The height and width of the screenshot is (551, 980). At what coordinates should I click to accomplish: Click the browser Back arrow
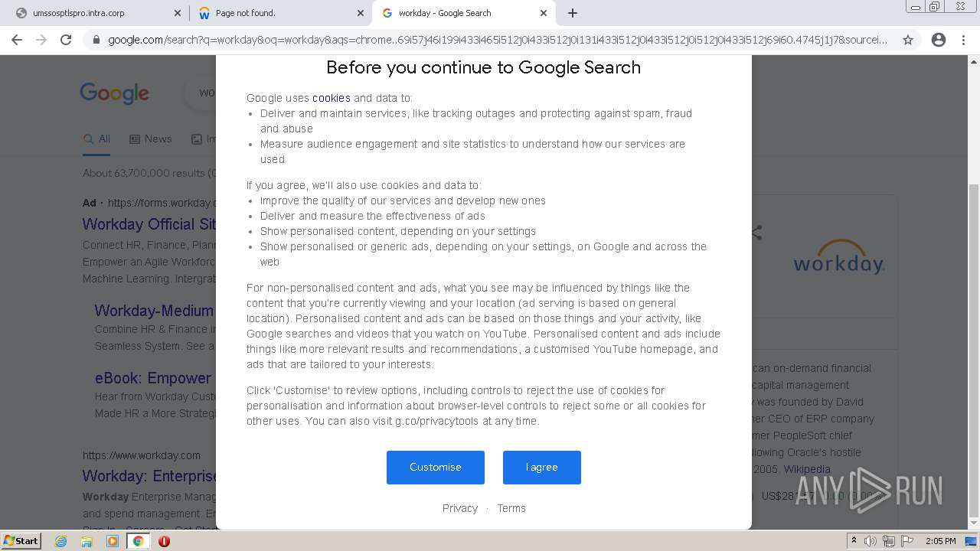tap(17, 40)
